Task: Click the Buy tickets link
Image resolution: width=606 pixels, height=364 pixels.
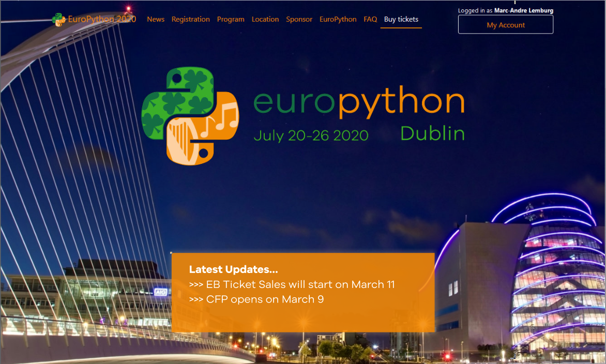Action: 401,19
